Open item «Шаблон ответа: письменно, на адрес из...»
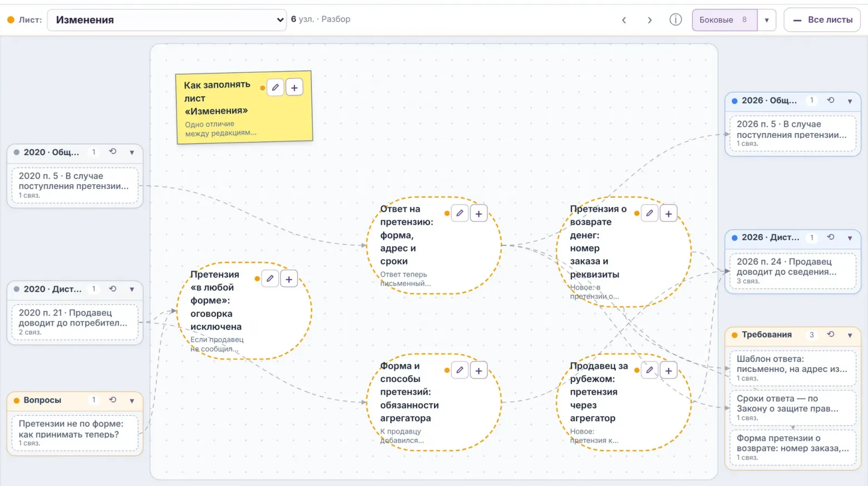This screenshot has height=486, width=868. [x=792, y=368]
